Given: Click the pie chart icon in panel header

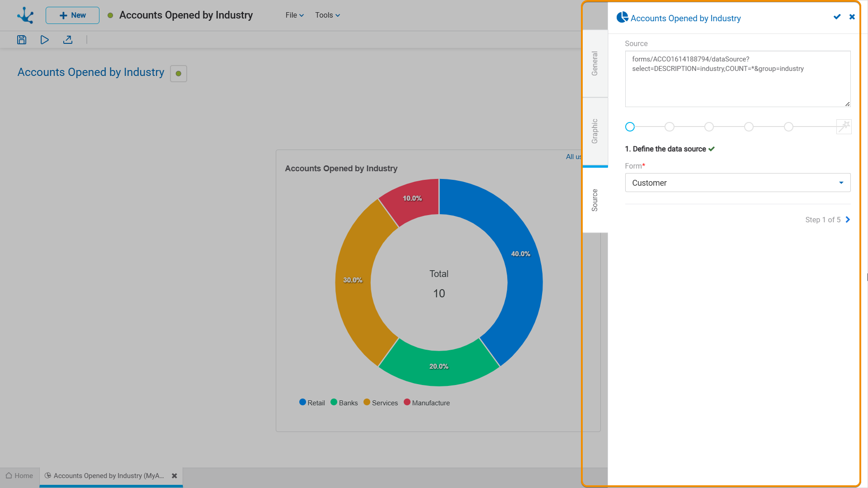Looking at the screenshot, I should pyautogui.click(x=622, y=18).
